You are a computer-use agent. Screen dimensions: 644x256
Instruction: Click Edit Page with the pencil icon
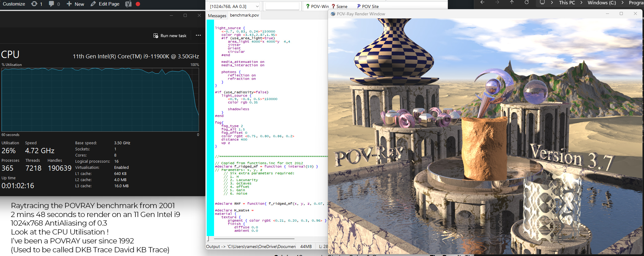point(105,4)
